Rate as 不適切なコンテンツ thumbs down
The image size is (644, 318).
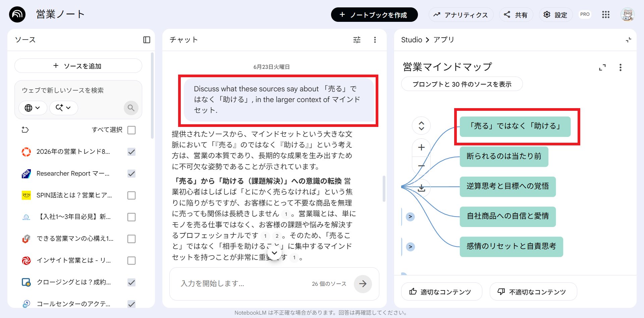(533, 291)
